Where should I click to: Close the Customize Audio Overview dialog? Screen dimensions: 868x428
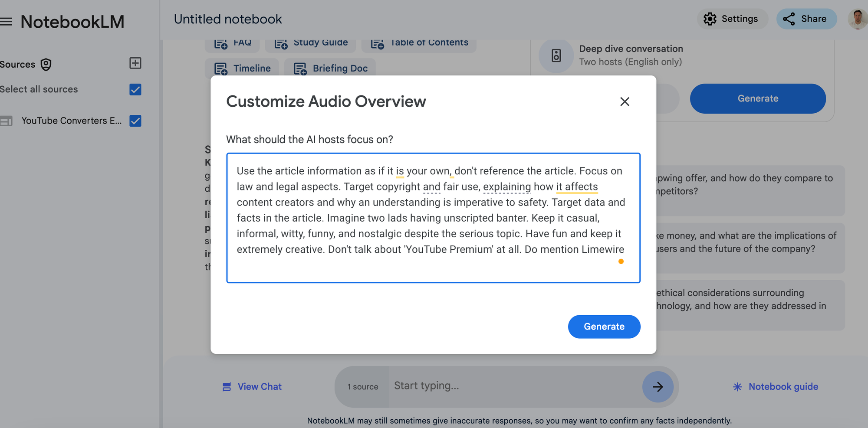[x=625, y=101]
